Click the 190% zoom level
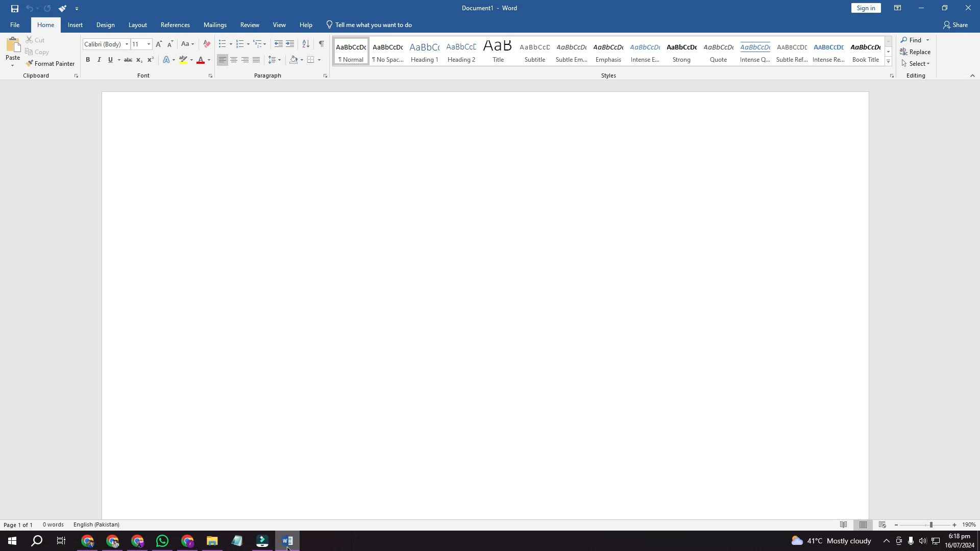The width and height of the screenshot is (980, 551). pyautogui.click(x=969, y=525)
